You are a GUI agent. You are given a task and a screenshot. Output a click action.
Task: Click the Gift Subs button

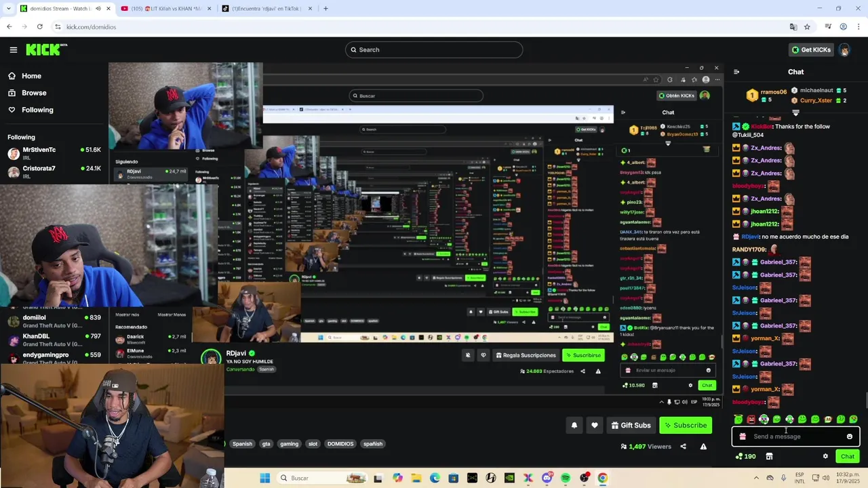point(631,425)
